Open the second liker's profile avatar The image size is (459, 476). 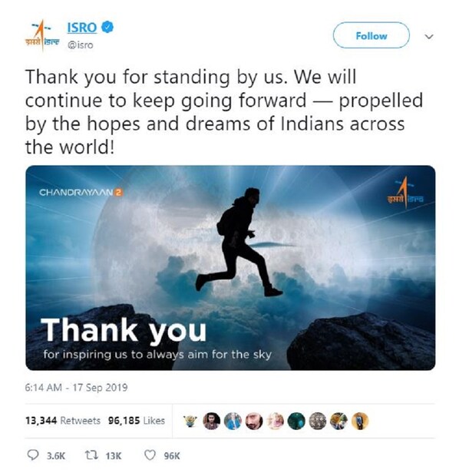click(211, 421)
